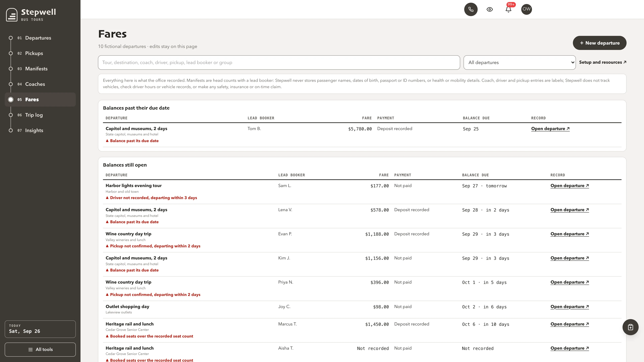Open departure for Tom B.'s overdue balance
This screenshot has width=644, height=362.
point(550,129)
